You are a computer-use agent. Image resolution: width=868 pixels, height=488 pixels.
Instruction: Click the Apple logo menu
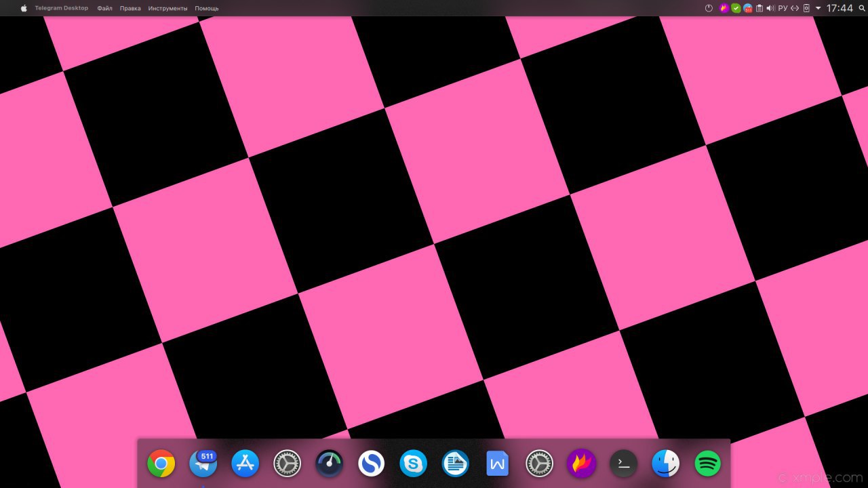pyautogui.click(x=24, y=8)
